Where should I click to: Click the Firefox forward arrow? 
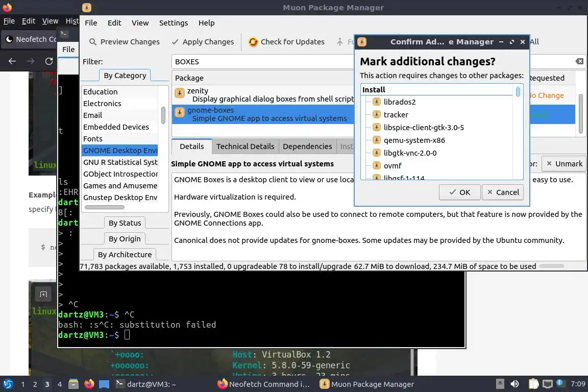point(31,61)
